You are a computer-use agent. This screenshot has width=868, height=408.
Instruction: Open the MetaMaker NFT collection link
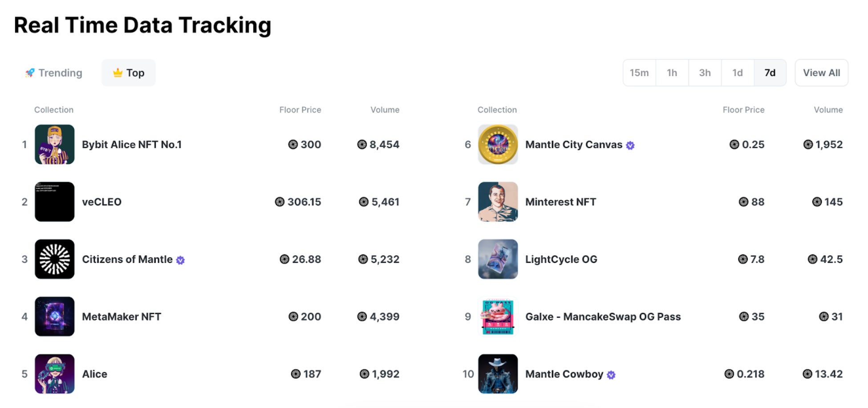(x=122, y=317)
